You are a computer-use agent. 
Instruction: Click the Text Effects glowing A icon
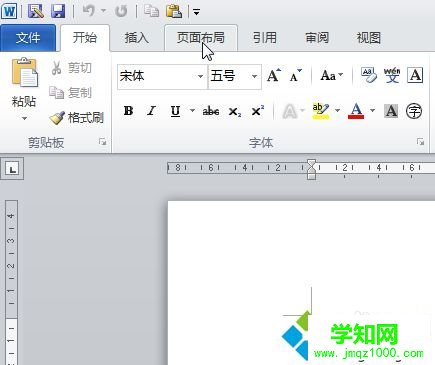[x=290, y=111]
